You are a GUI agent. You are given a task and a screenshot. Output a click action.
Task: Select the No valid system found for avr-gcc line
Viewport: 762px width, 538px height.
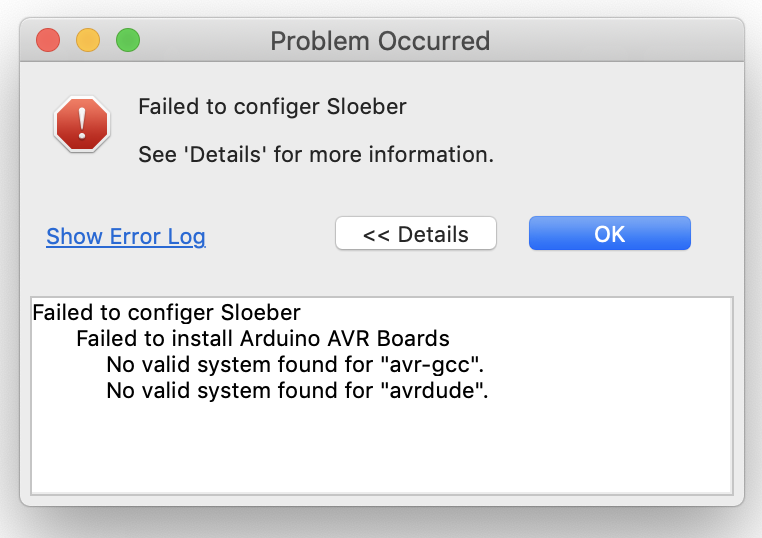tap(295, 364)
